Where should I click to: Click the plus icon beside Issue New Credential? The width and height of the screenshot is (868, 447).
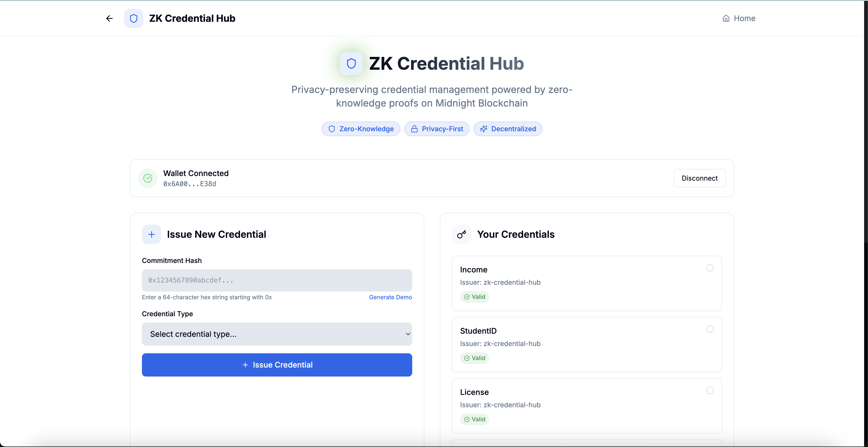151,234
